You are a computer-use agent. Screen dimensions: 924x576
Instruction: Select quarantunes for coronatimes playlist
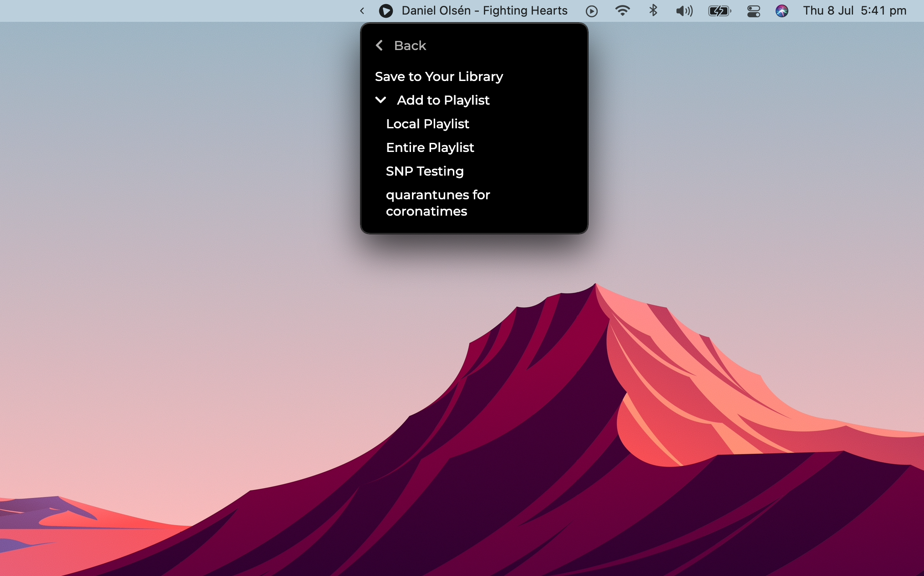(x=437, y=203)
